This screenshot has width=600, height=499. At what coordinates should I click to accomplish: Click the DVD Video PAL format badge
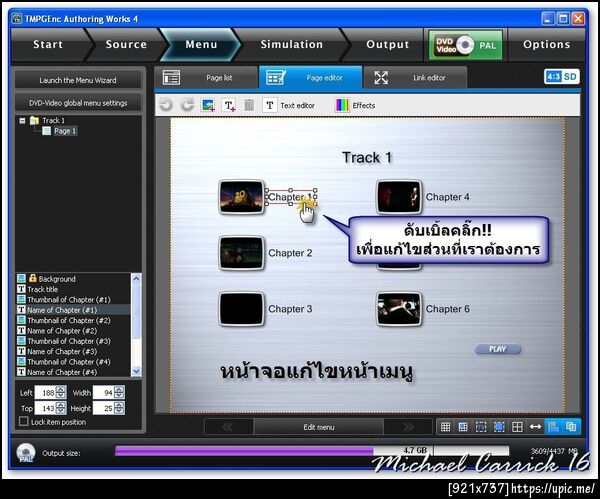click(465, 45)
